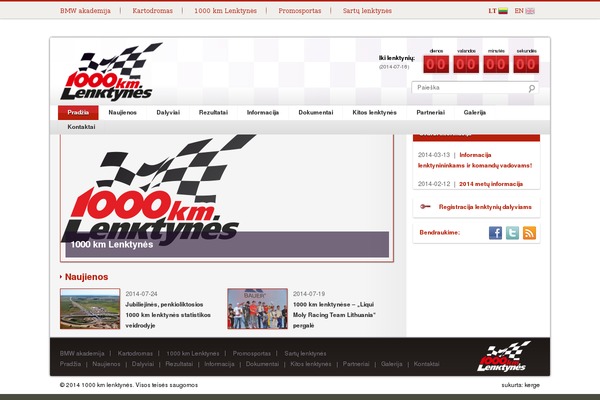Click the key icon beside Registracija

425,207
